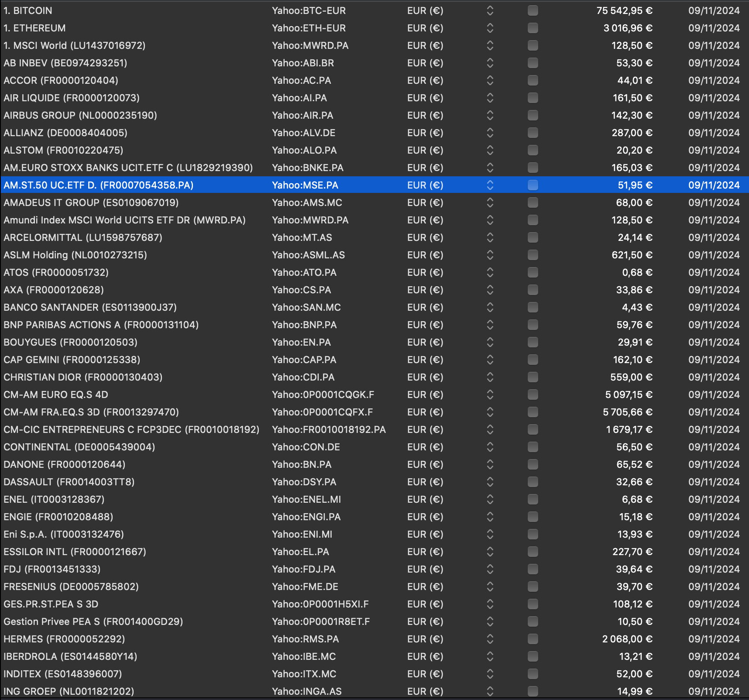Select 'EUR (€)' currency text for ACCOR
This screenshot has width=749, height=700.
pos(425,80)
